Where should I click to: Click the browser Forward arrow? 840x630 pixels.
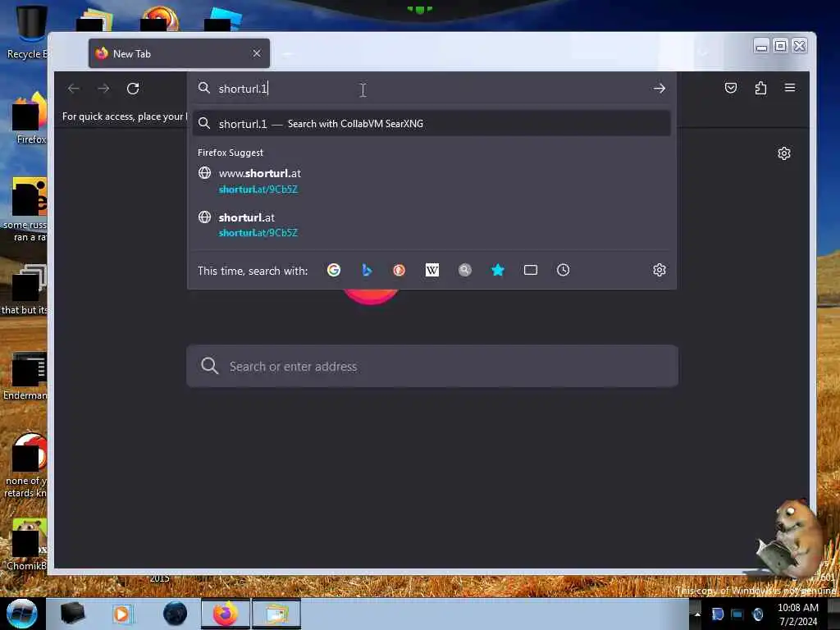[103, 89]
